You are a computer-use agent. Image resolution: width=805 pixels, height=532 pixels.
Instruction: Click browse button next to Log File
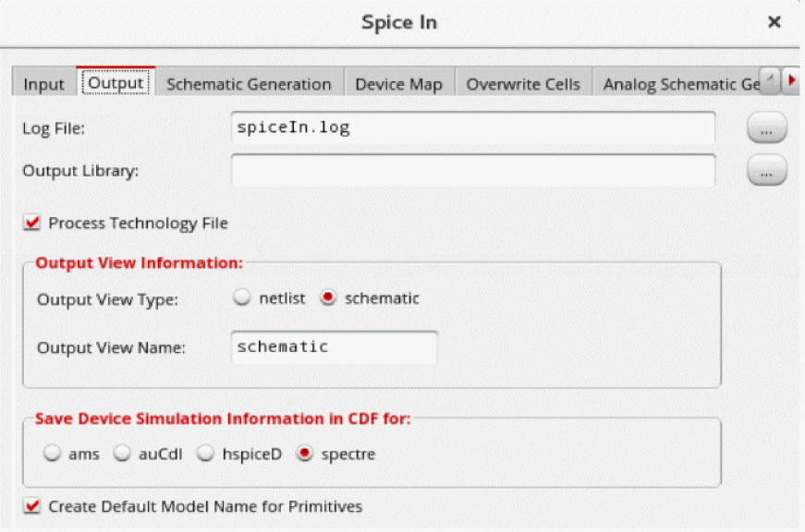[x=766, y=129]
